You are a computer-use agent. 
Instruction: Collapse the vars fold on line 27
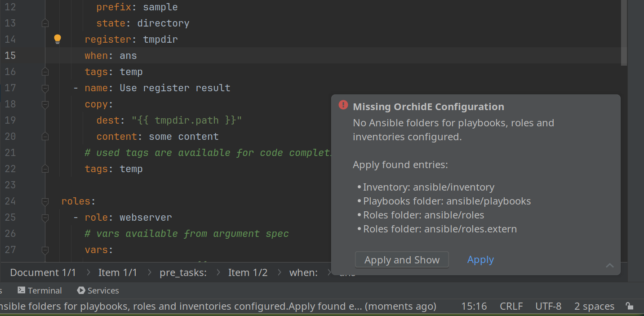pyautogui.click(x=45, y=250)
